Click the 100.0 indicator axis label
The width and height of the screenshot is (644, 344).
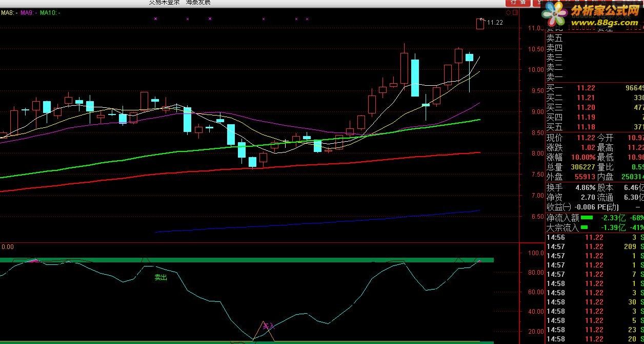[535, 253]
